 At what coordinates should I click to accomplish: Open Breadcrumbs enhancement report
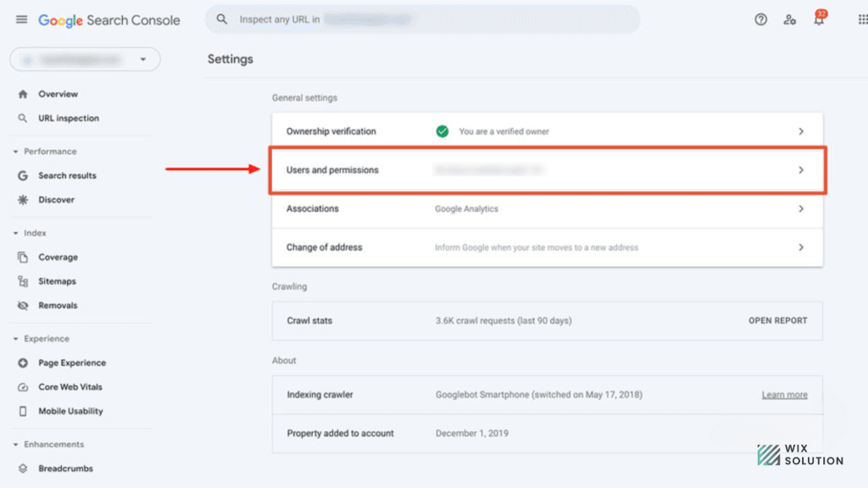point(65,469)
